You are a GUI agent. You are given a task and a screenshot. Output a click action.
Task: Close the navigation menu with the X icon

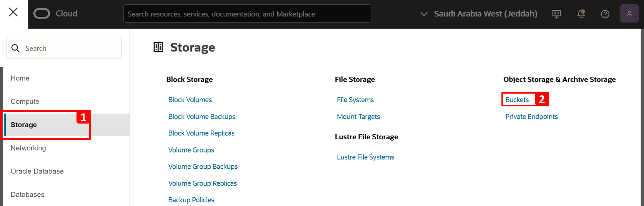click(13, 12)
